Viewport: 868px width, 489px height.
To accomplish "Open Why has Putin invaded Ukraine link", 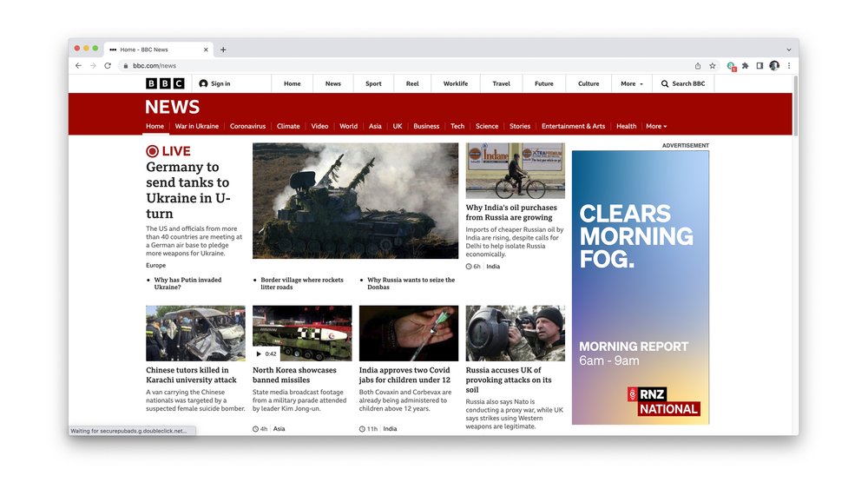I will (x=187, y=283).
